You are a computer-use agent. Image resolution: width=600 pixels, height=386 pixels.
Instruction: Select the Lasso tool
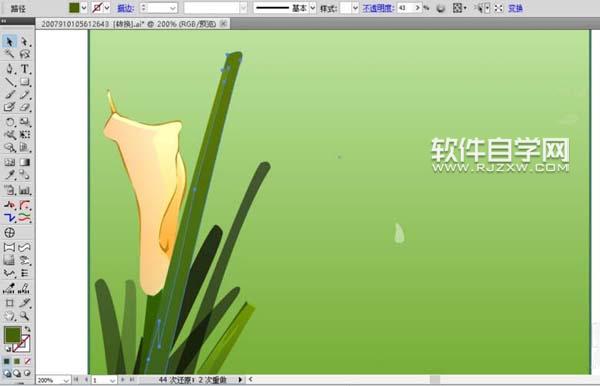25,54
